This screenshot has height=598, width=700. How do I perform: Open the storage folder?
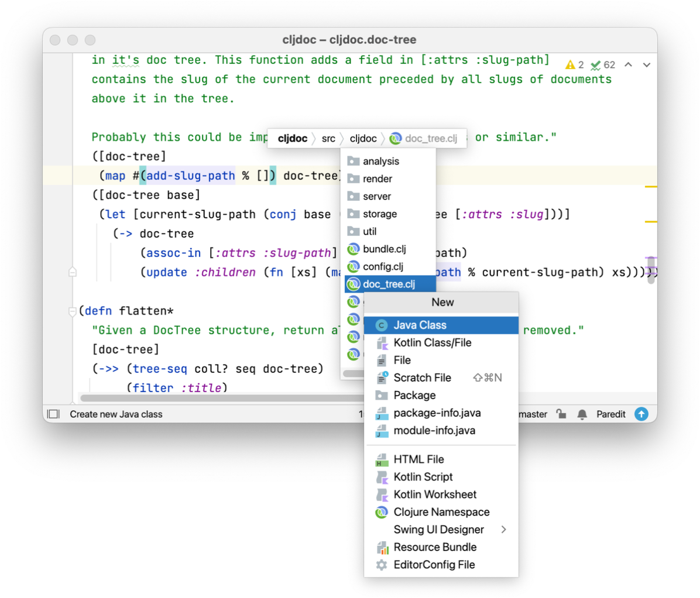pyautogui.click(x=389, y=214)
